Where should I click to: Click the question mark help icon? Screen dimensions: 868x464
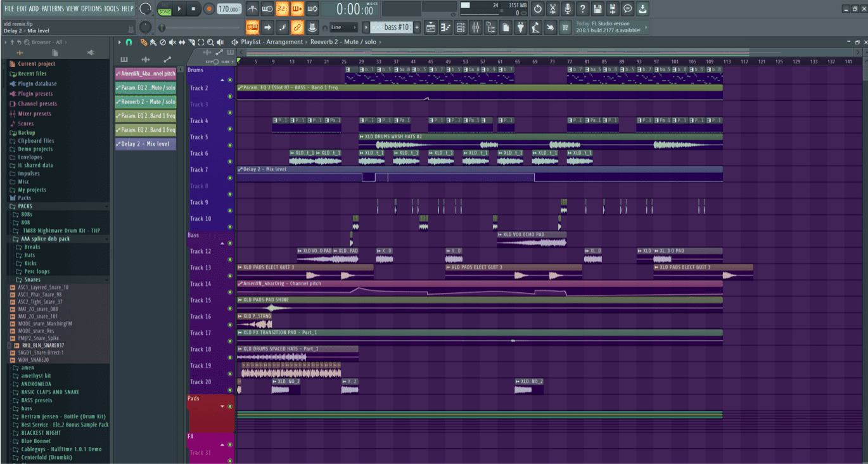click(582, 9)
